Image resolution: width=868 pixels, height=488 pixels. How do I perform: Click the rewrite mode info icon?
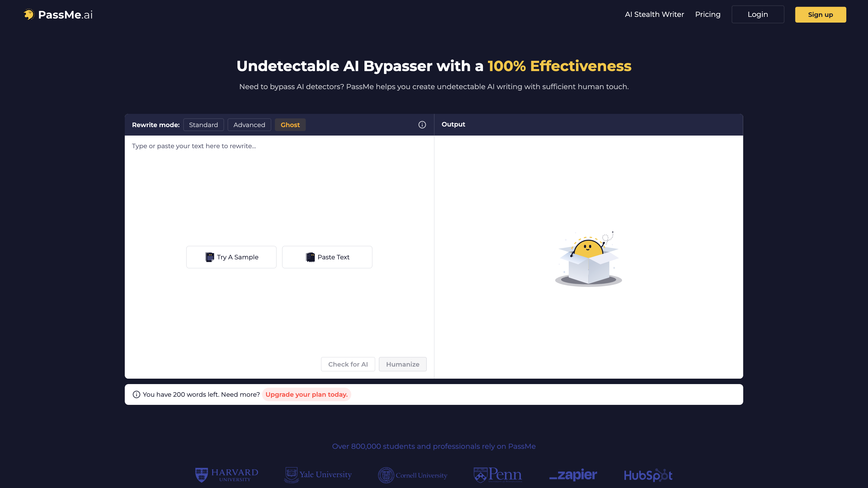(x=422, y=125)
